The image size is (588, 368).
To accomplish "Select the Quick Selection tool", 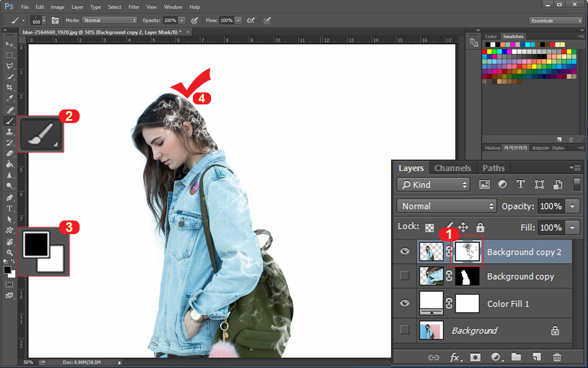I will tap(10, 77).
